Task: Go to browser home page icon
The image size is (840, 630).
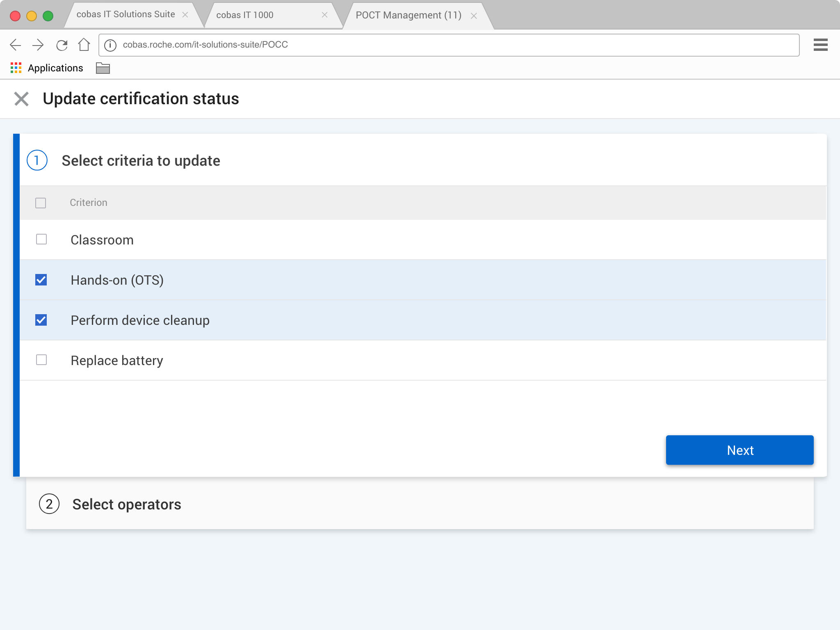Action: pyautogui.click(x=84, y=45)
